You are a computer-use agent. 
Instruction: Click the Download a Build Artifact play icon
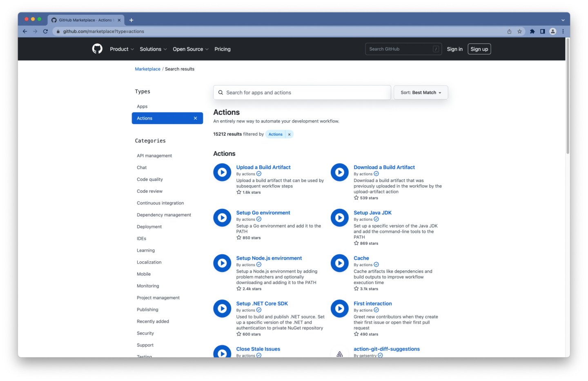340,173
